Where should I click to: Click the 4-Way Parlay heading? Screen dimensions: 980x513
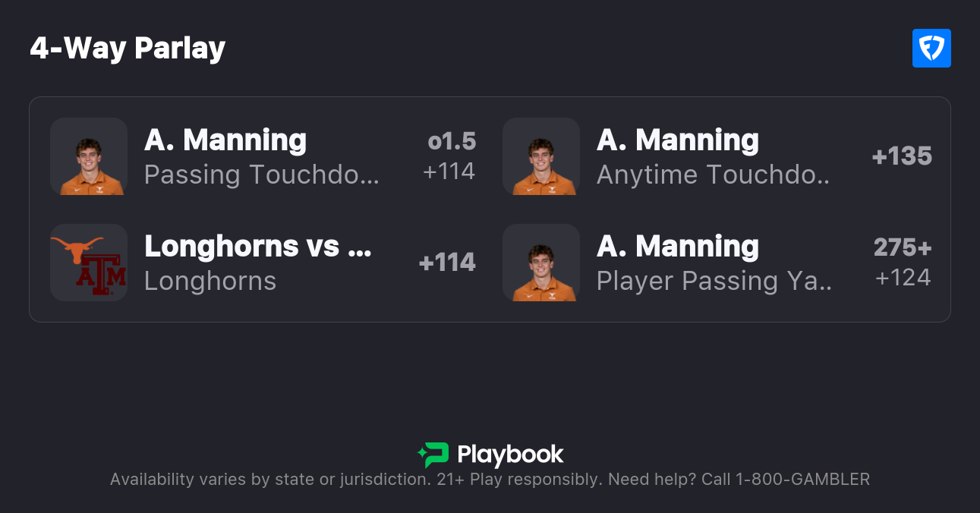coord(128,49)
